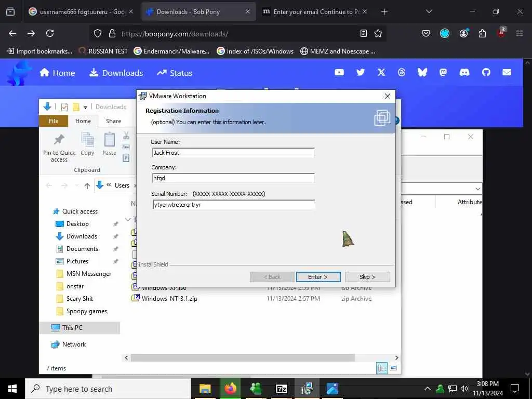532x399 pixels.
Task: Select Home tab in File Explorer ribbon
Action: 83,121
